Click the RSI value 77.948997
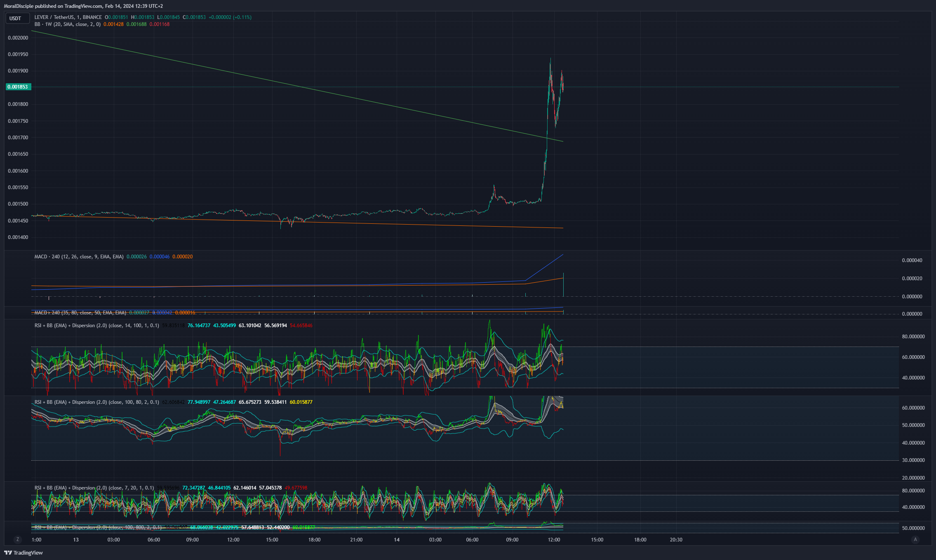The height and width of the screenshot is (560, 936). click(199, 402)
